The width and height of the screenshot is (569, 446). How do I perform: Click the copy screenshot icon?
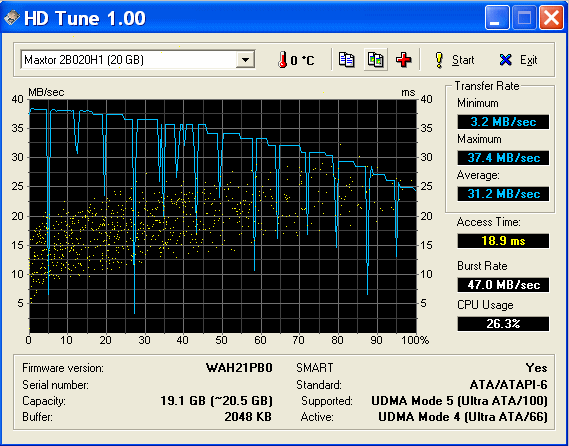pos(375,60)
